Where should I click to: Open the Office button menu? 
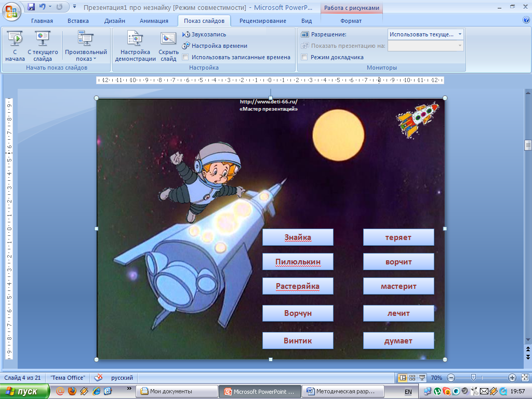pos(11,11)
